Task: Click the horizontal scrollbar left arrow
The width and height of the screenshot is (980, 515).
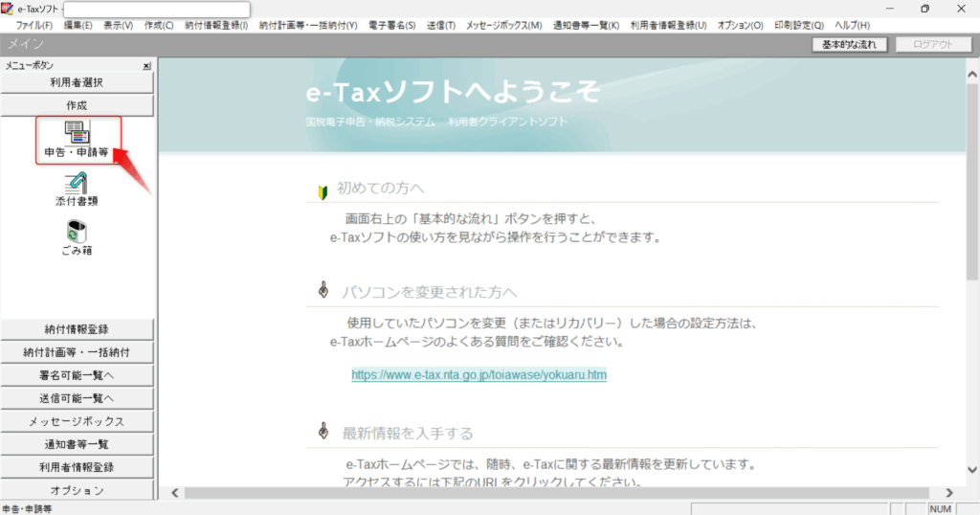Action: pos(175,493)
